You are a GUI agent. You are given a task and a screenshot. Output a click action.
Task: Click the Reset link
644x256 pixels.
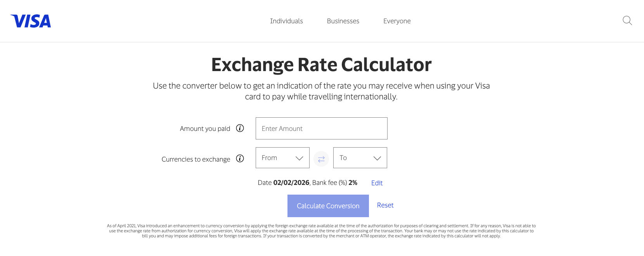pos(385,205)
